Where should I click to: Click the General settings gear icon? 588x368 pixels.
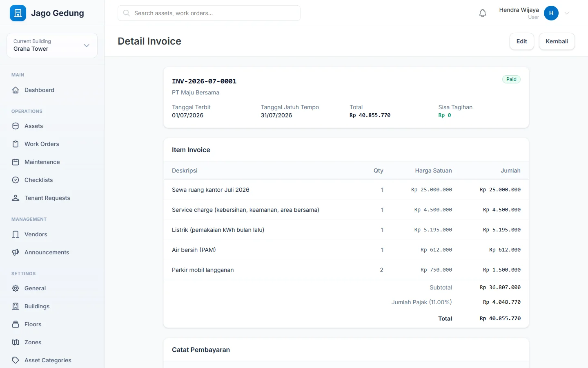click(x=16, y=288)
